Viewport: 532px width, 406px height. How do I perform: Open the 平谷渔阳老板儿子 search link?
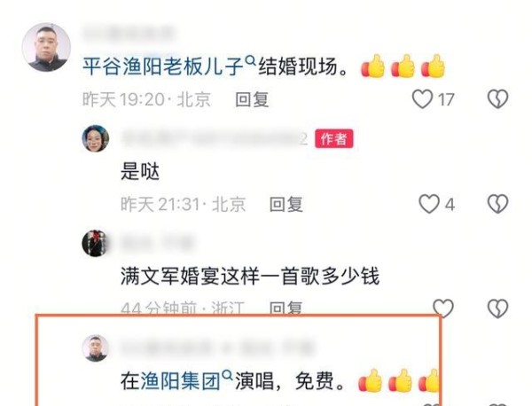click(163, 66)
